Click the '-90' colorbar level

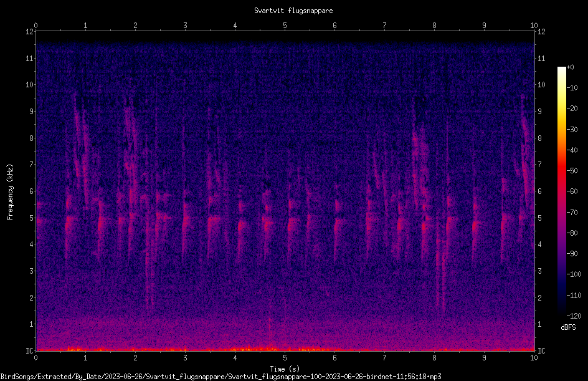point(572,254)
